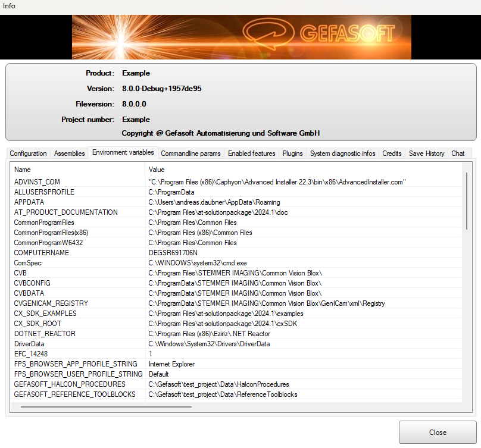Click the DEGSR691706N value
This screenshot has height=448, width=481.
click(173, 253)
